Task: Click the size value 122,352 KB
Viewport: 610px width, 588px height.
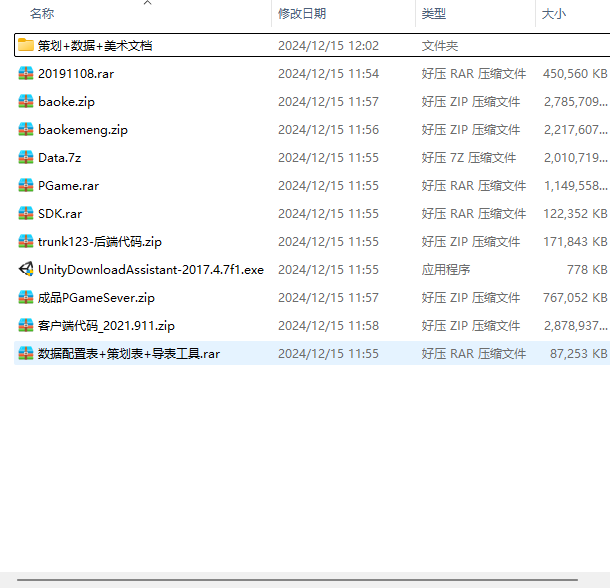Action: [x=575, y=214]
